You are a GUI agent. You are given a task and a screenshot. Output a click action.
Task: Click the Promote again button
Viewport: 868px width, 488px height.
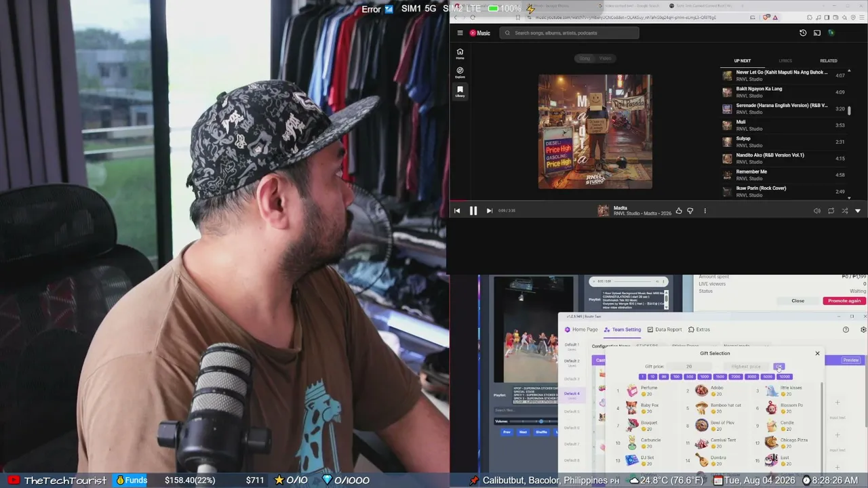(844, 301)
